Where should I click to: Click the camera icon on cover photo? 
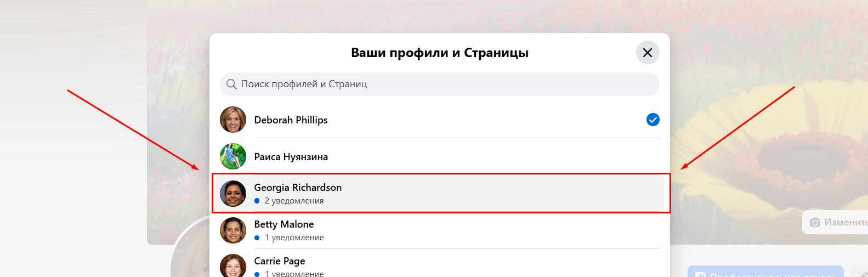click(x=815, y=222)
